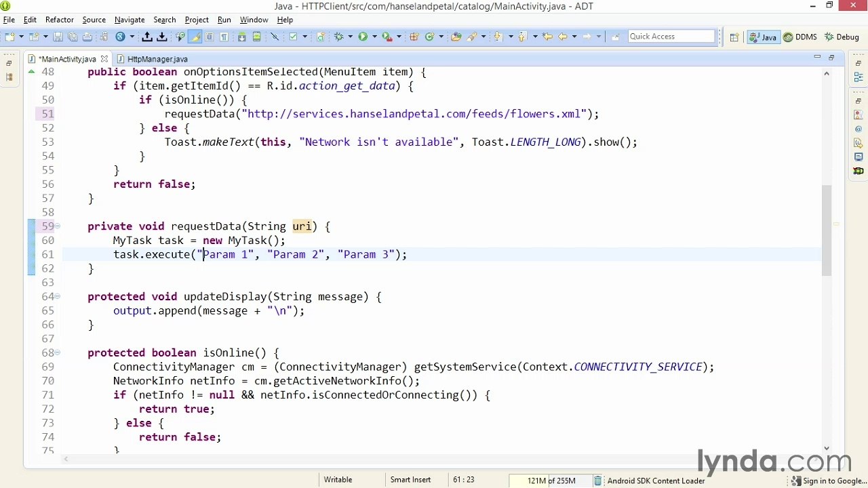Image resolution: width=868 pixels, height=488 pixels.
Task: Click the upload arrow toolbar icon
Action: 146,37
